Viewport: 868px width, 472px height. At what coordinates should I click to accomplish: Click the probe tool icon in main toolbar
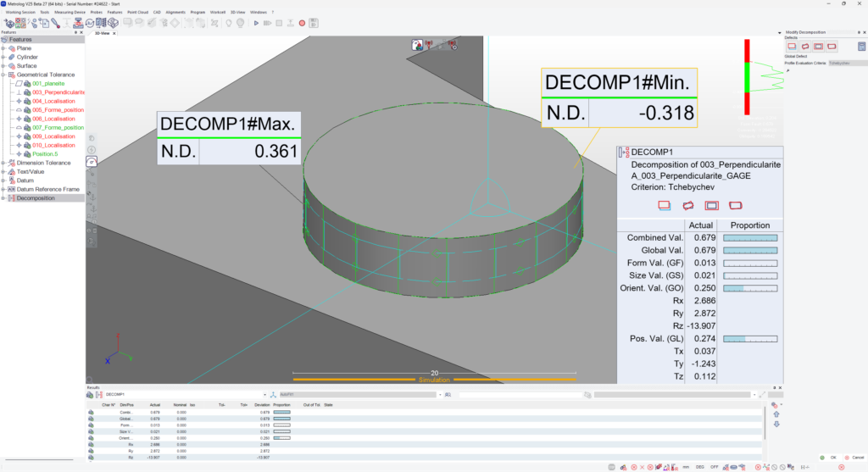(x=55, y=23)
